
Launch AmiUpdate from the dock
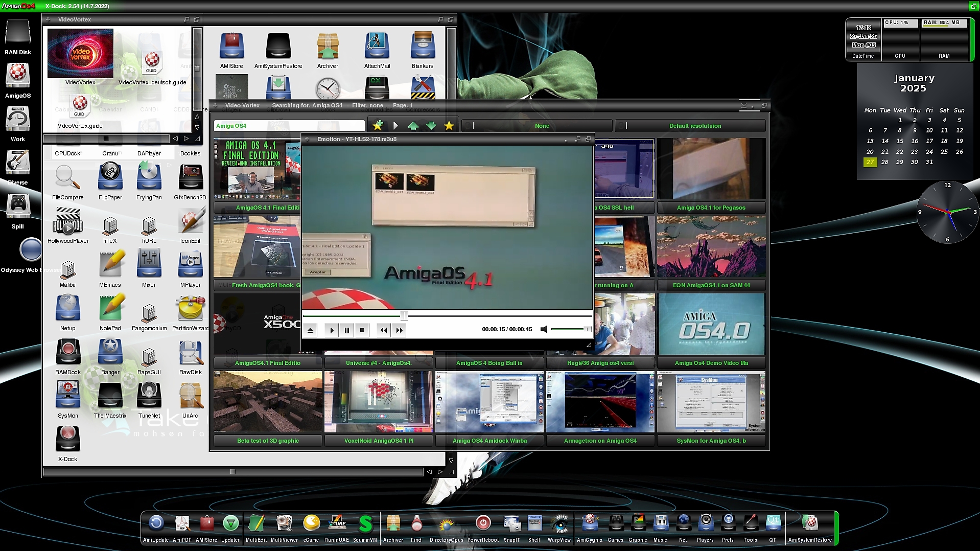point(156,523)
